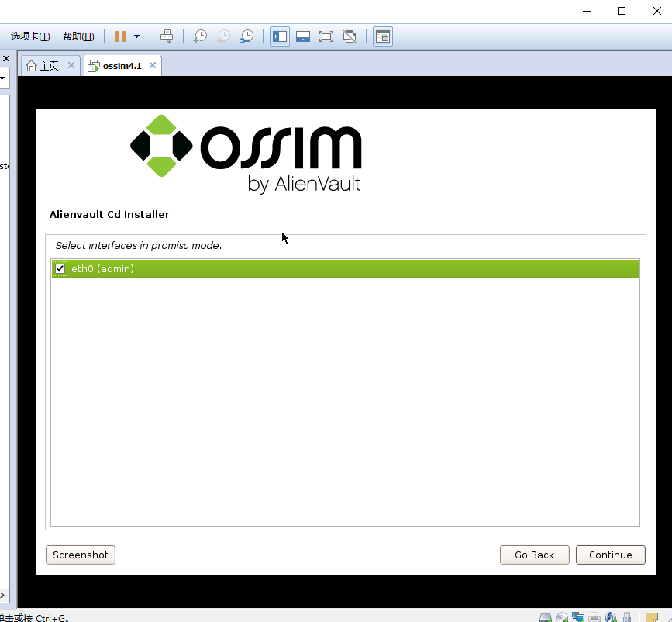The height and width of the screenshot is (622, 672).
Task: Switch to Unity mode icon
Action: [350, 36]
